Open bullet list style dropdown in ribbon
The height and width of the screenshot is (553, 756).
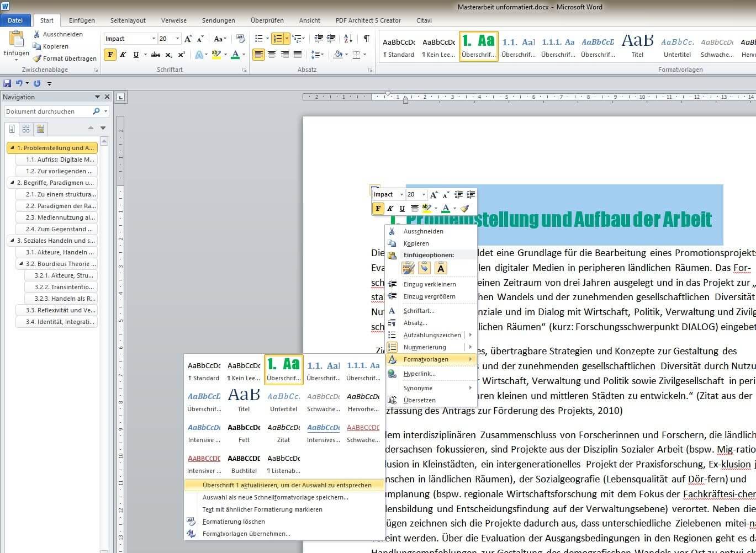[x=267, y=39]
